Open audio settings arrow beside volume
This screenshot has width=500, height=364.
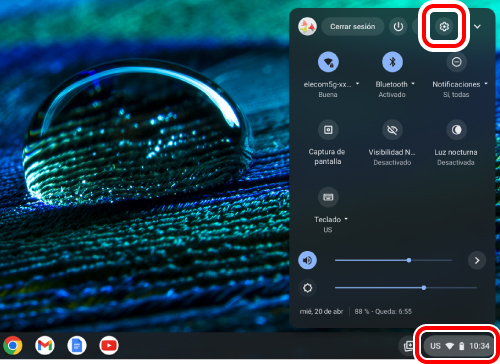477,260
